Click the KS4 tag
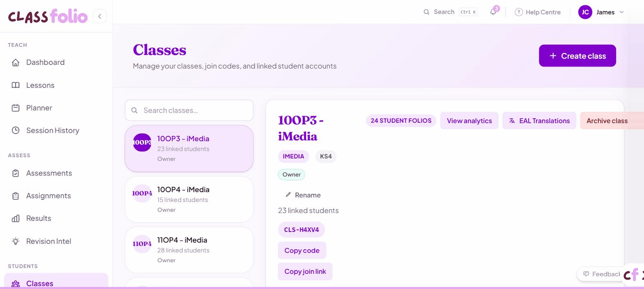The image size is (644, 289). click(326, 156)
